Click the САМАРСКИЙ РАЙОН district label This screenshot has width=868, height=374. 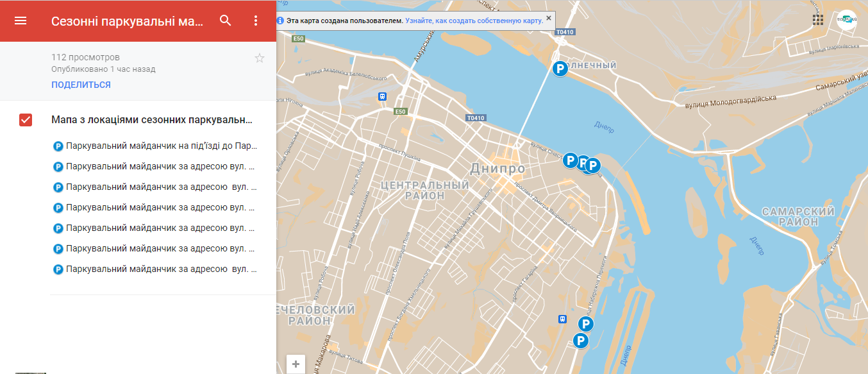pos(798,216)
